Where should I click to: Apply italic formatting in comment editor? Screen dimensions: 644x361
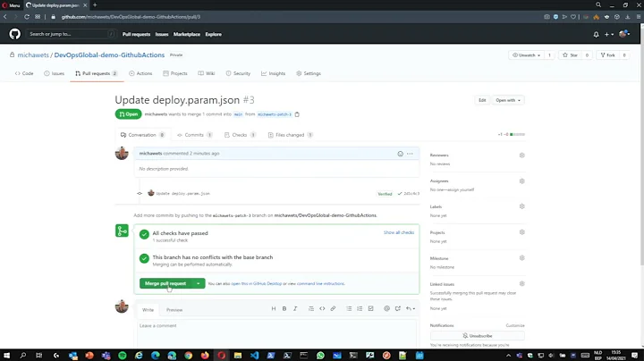click(295, 308)
